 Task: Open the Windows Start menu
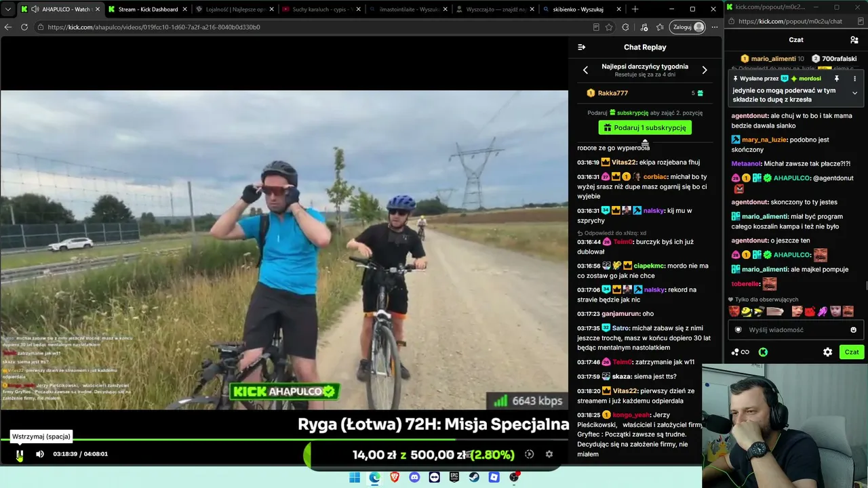click(x=355, y=477)
